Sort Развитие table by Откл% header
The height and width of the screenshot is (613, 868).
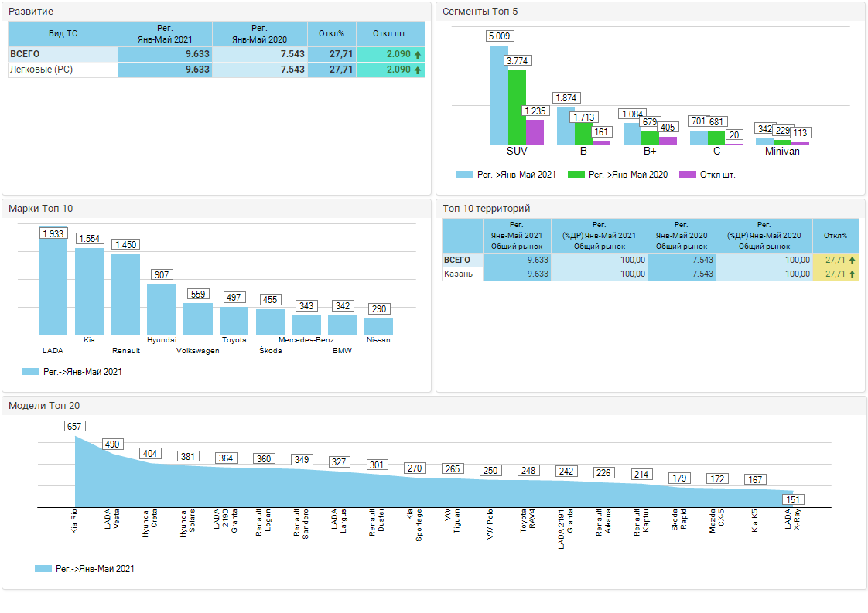[331, 33]
